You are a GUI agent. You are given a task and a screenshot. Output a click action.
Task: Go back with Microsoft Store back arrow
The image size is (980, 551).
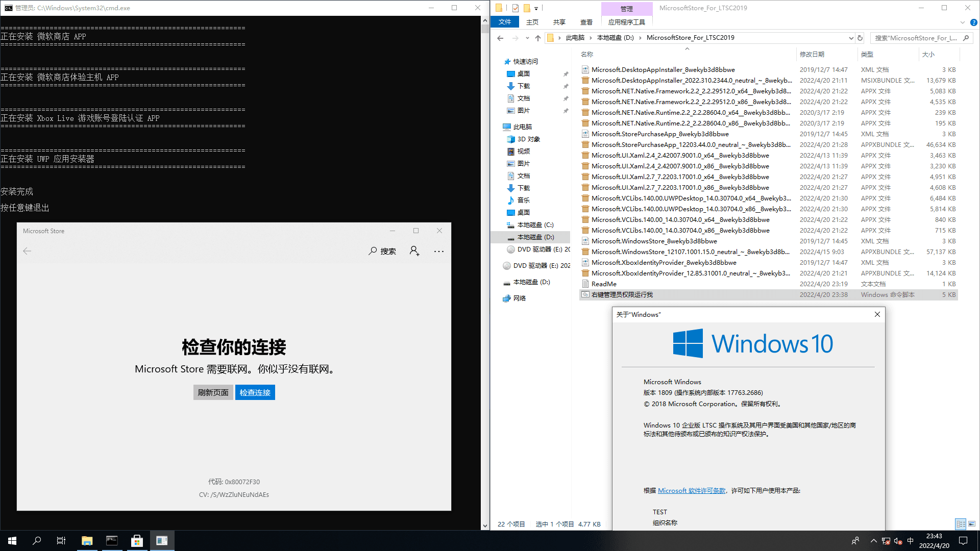(27, 251)
